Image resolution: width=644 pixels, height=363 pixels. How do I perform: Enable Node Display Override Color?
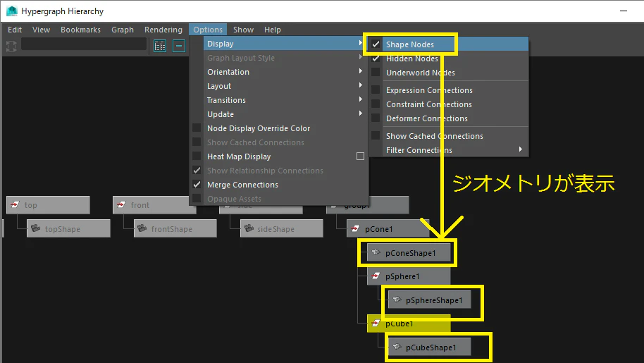coord(197,128)
